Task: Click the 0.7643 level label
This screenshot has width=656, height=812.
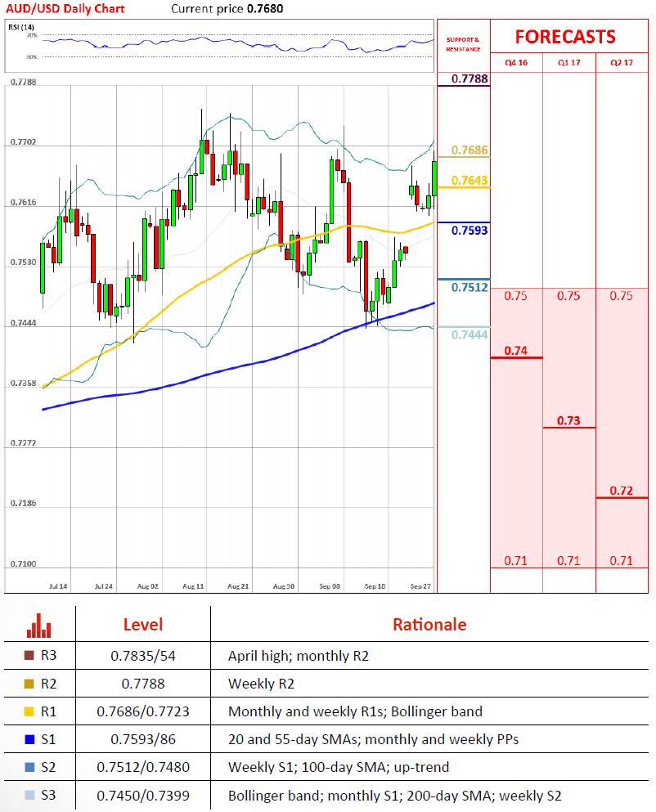Action: point(470,180)
